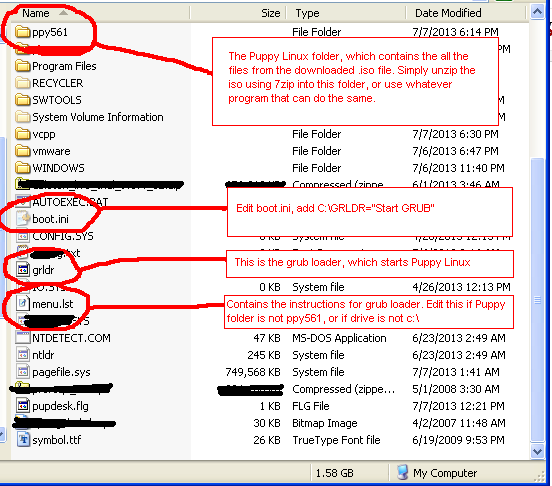
Task: Select the ppy561 folder name
Action: 50,32
